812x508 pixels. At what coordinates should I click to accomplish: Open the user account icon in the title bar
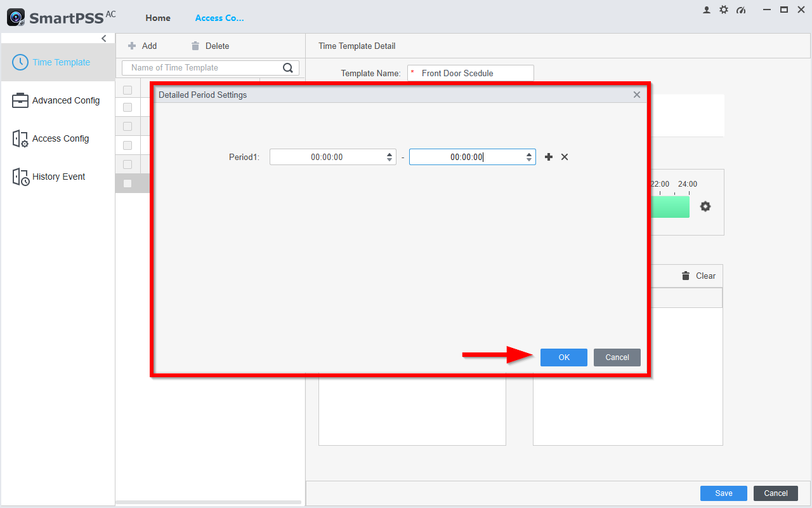click(707, 10)
